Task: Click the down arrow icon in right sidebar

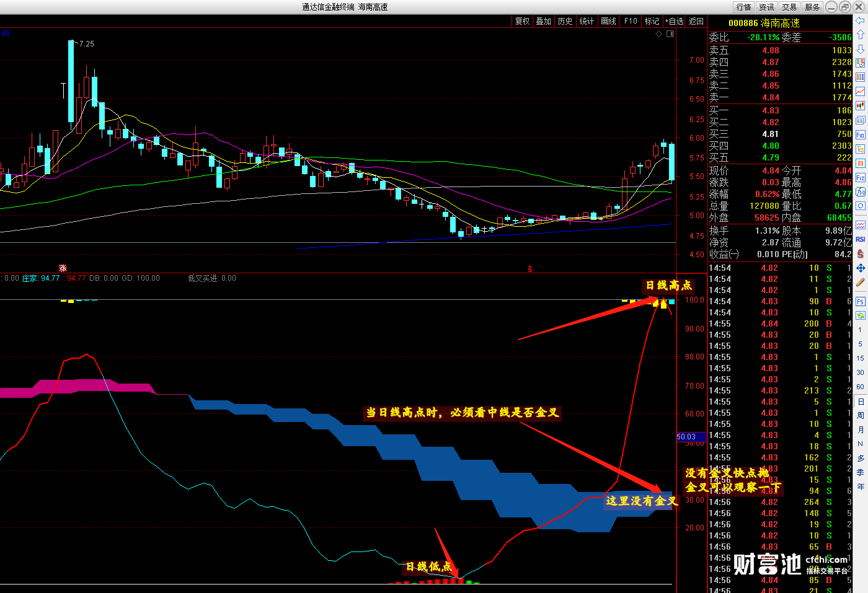Action: tap(860, 49)
